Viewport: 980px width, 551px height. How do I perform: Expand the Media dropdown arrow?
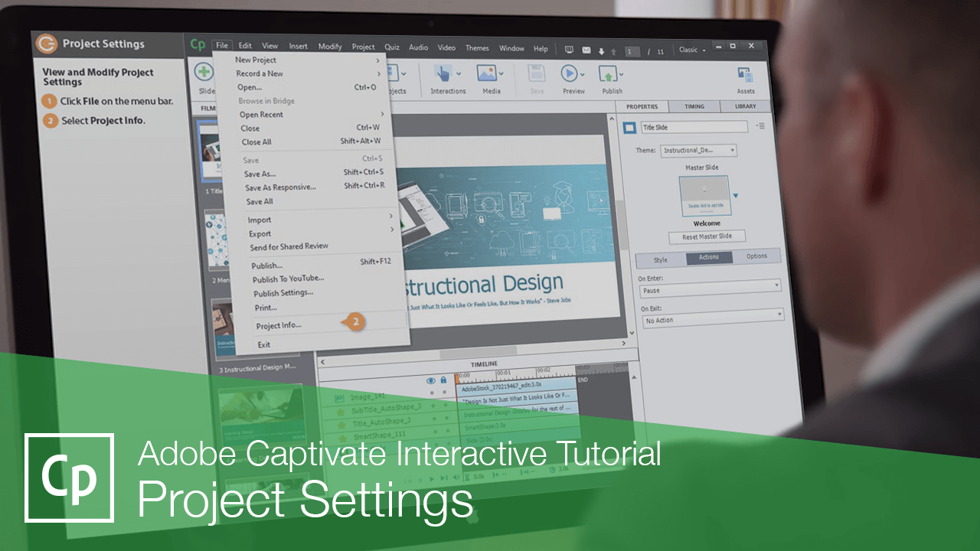point(501,74)
